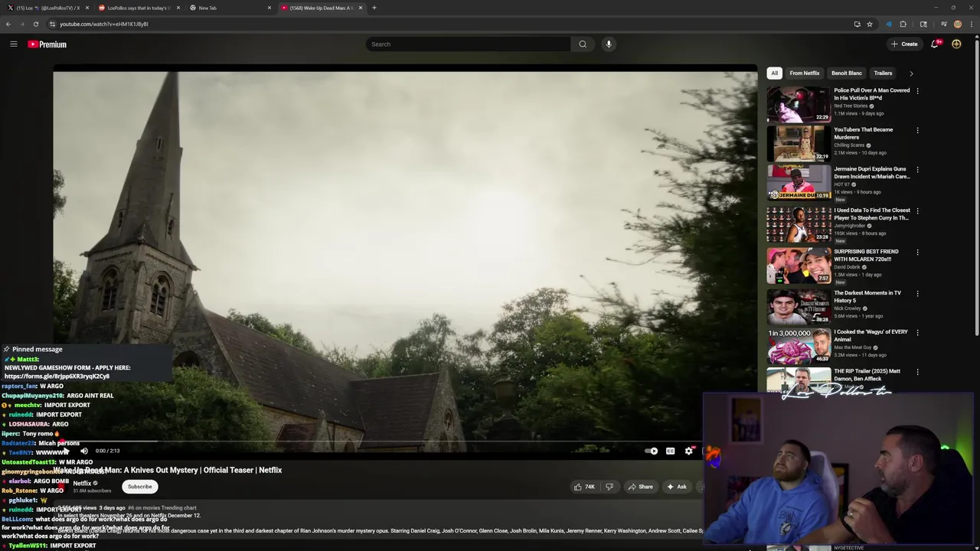This screenshot has height=551, width=980.
Task: Click the 'Pinned message' label in chat
Action: (x=37, y=350)
